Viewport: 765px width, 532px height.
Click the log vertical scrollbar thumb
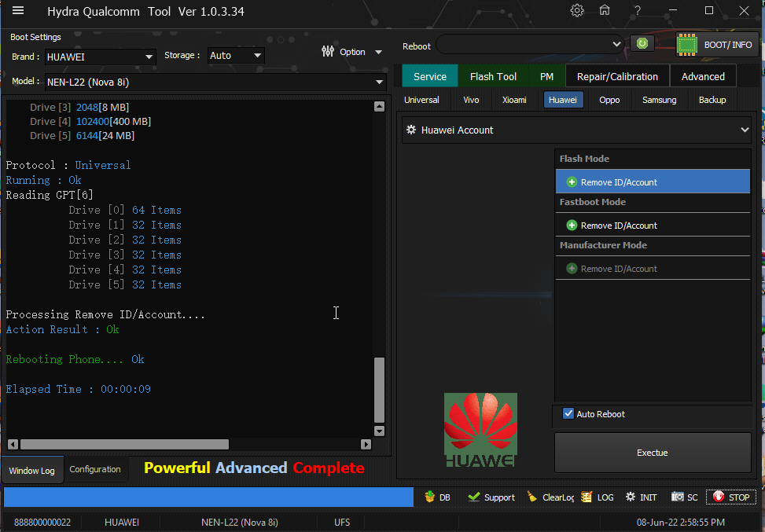coord(379,390)
